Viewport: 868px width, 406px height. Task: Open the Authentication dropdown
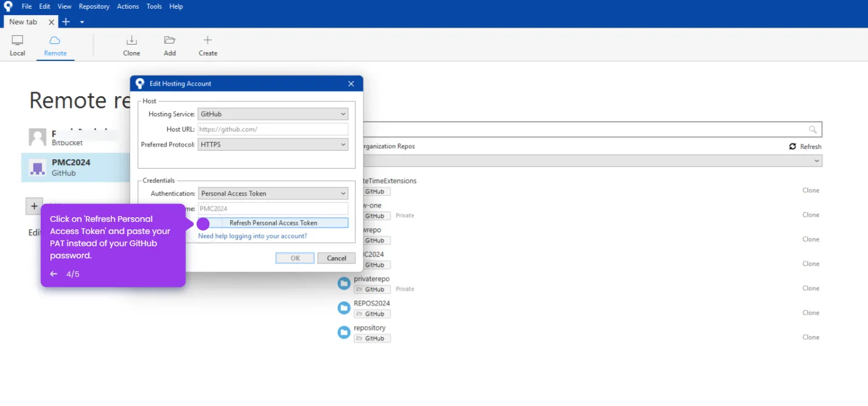click(273, 193)
